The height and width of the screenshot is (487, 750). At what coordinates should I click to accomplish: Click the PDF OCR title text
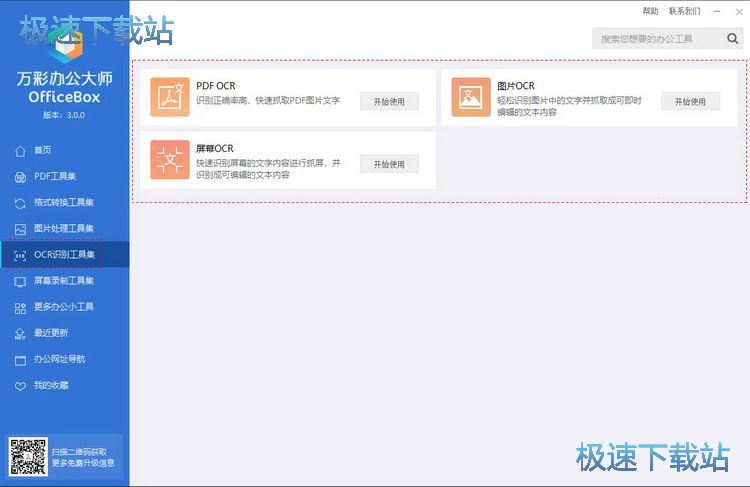coord(216,86)
